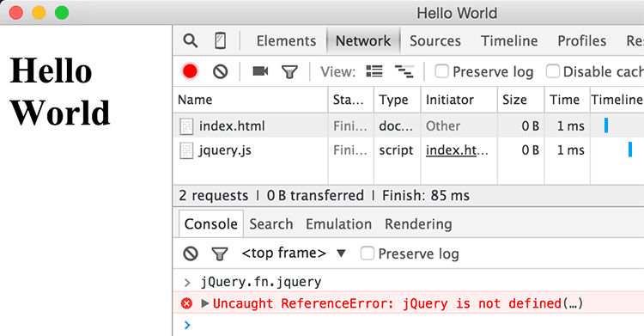Click the jquery.js timeline bar

[x=630, y=150]
